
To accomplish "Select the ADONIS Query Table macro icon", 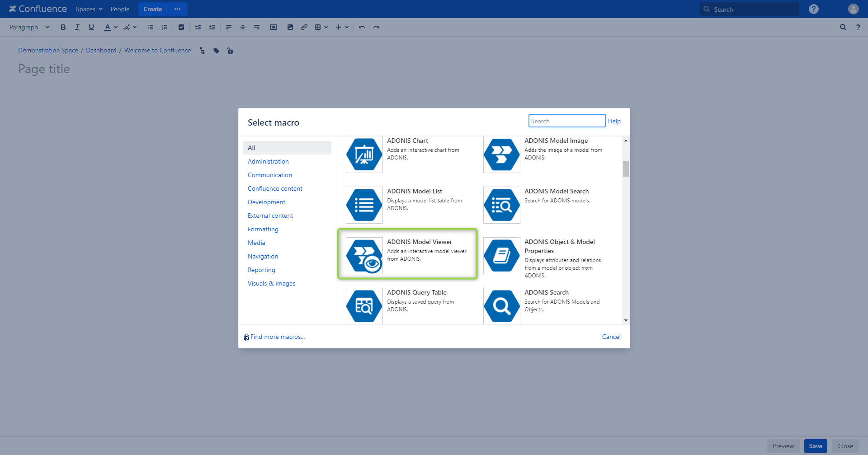I will click(x=364, y=306).
